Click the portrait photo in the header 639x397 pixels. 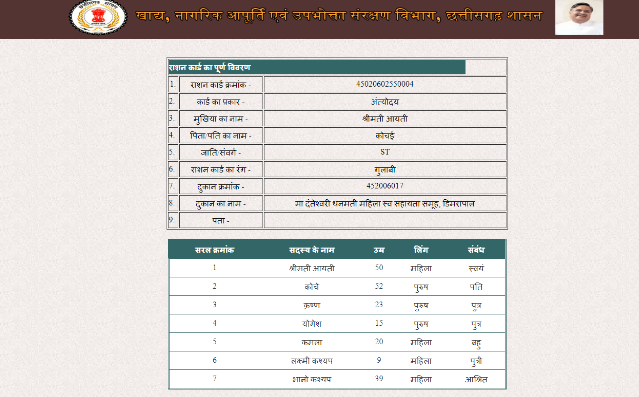pyautogui.click(x=579, y=18)
